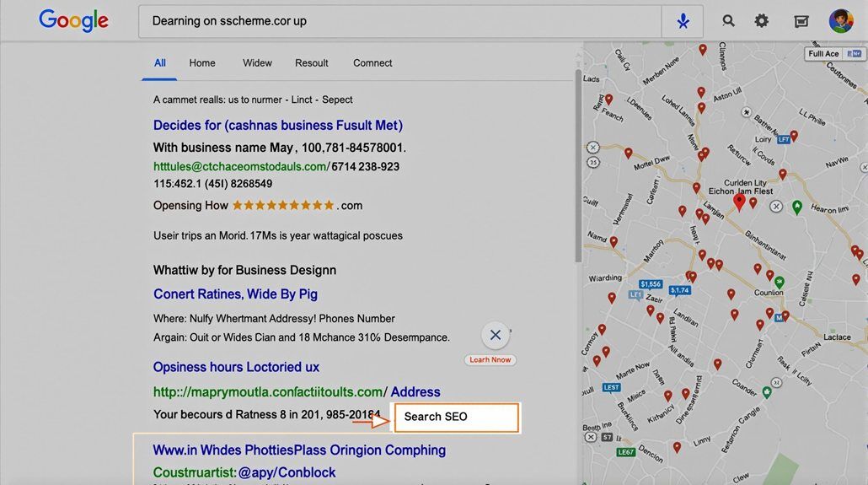Open settings gear icon

click(762, 21)
